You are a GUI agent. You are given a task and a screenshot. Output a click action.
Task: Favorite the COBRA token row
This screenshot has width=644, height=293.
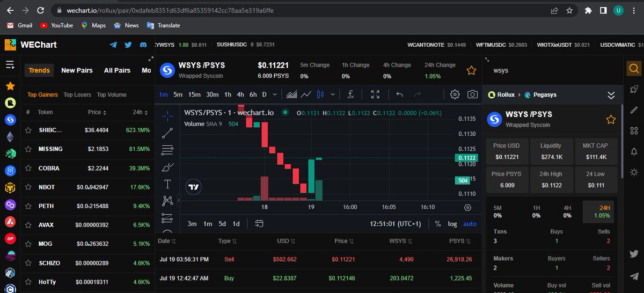28,168
